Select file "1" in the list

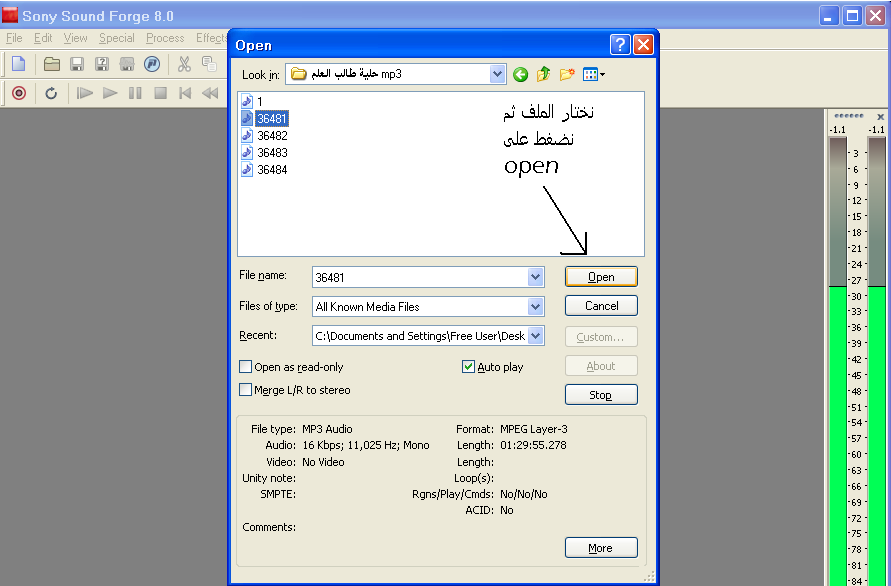(260, 102)
